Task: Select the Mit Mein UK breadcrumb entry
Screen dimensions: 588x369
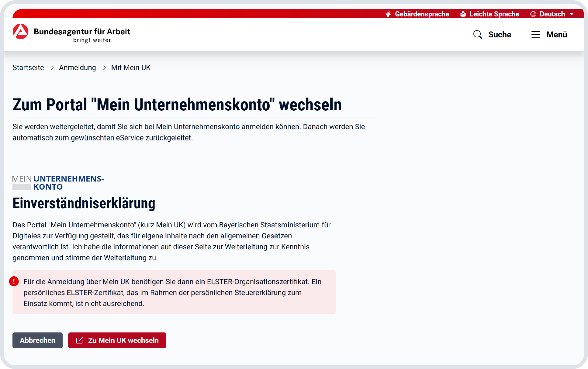Action: [131, 67]
